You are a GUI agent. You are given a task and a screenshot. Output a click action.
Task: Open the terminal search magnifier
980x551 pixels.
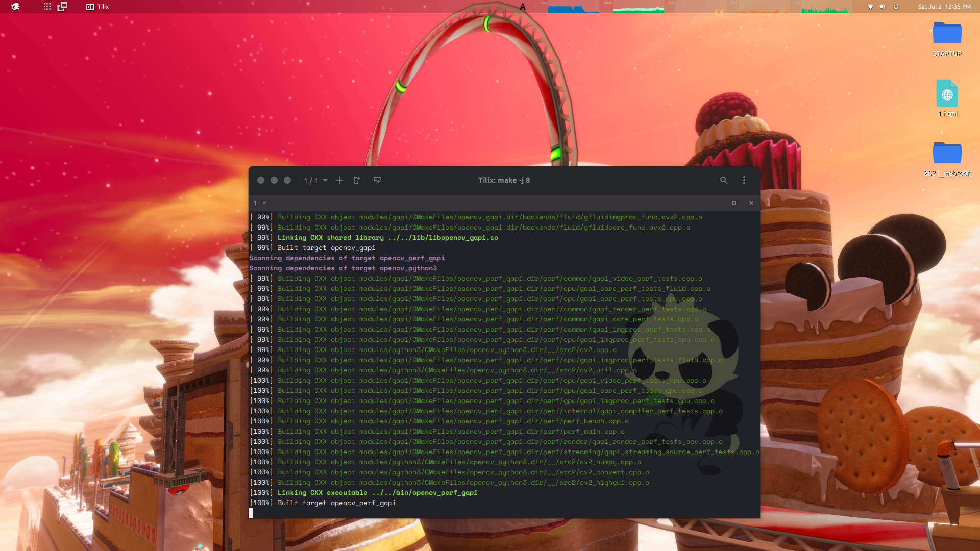point(723,180)
